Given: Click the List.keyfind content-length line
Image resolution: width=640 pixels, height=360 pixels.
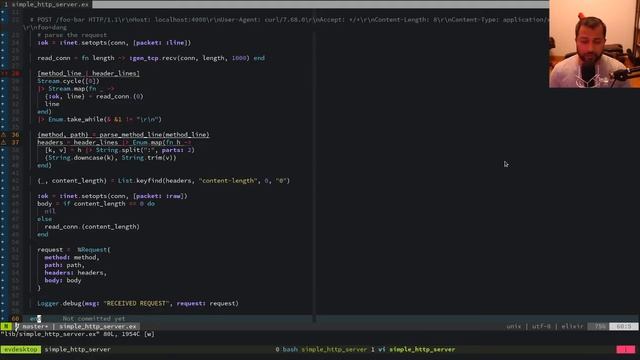Looking at the screenshot, I should point(163,180).
